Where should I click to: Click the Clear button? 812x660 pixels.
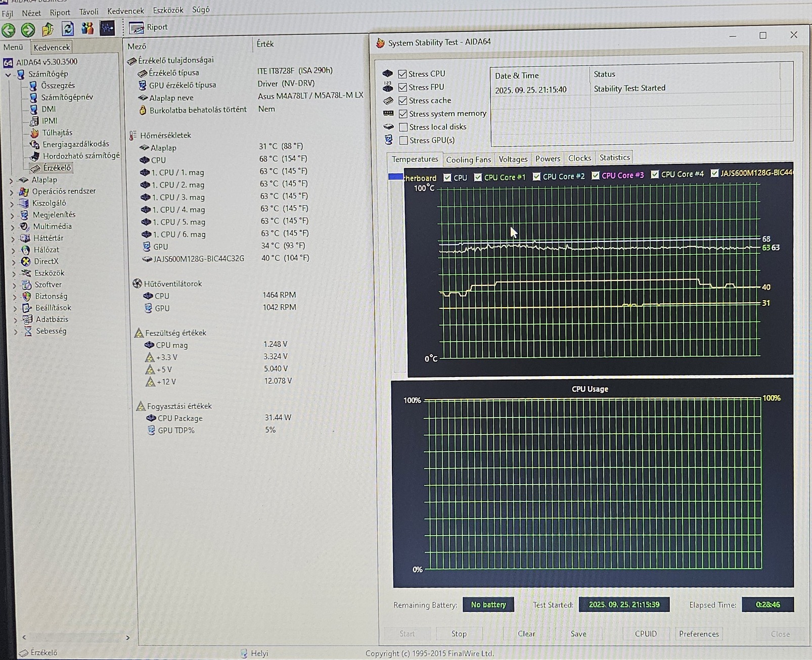(526, 634)
